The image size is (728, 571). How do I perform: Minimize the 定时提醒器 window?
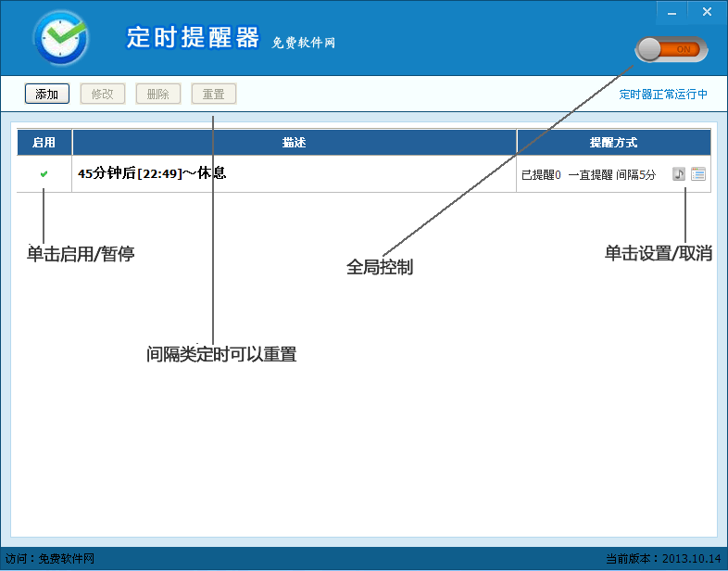coord(672,12)
